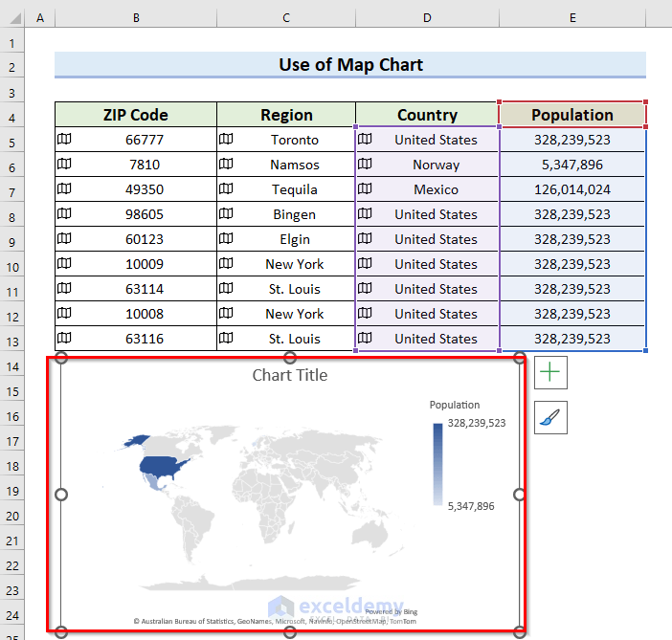
Task: Select the Chart Title text
Action: [289, 375]
